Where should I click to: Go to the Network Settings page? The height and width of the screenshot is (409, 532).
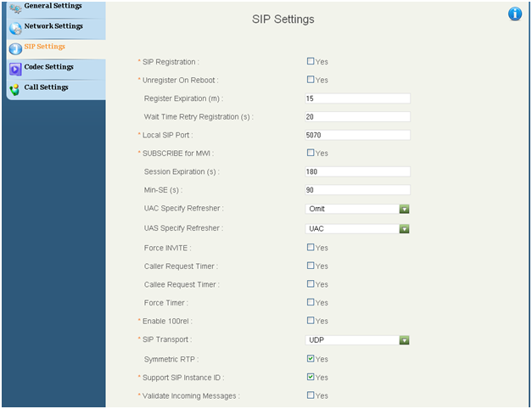coord(53,26)
